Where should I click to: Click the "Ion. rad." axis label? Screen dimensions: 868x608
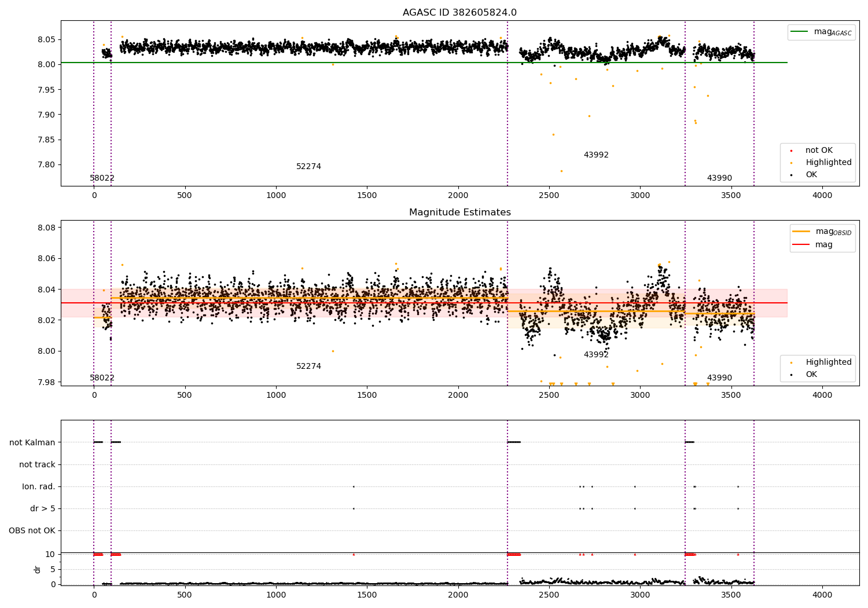(39, 486)
